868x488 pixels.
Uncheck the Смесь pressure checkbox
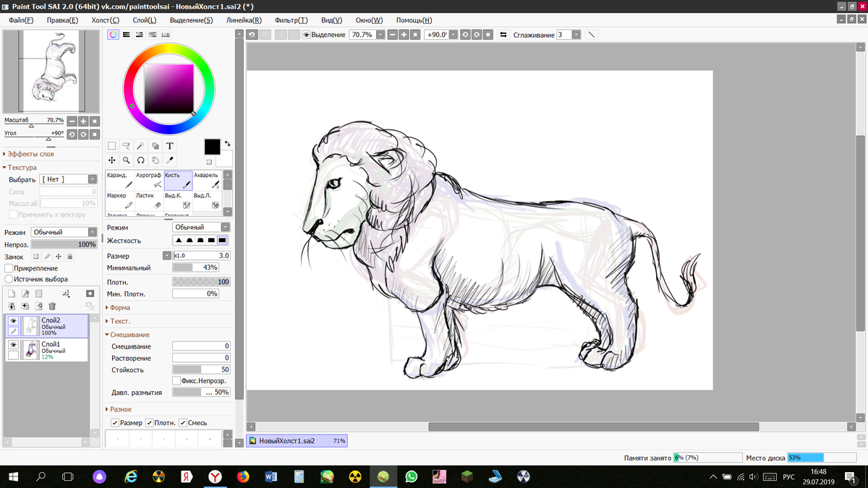coord(183,423)
